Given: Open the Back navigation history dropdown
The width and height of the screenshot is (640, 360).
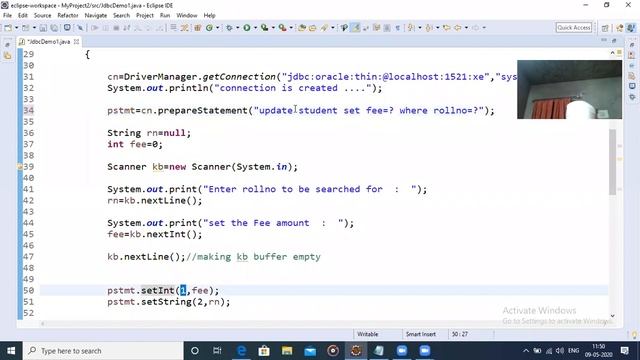Looking at the screenshot, I should (466, 28).
